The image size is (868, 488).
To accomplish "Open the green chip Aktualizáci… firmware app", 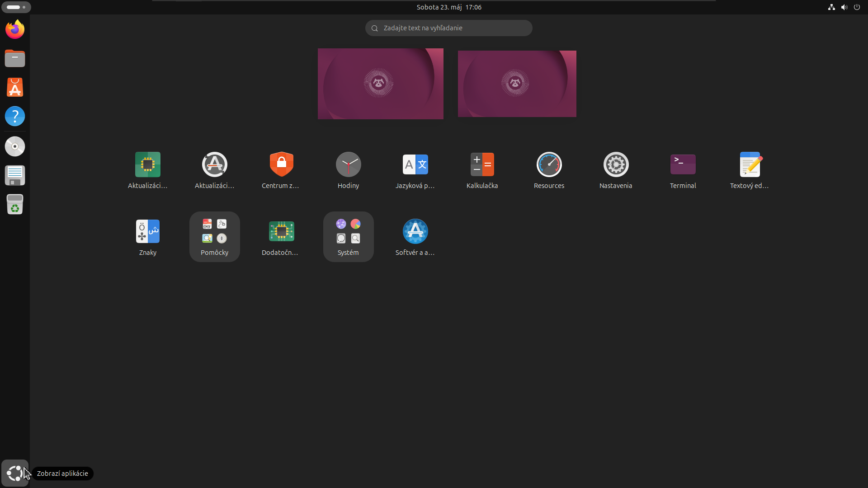I will coord(148,170).
